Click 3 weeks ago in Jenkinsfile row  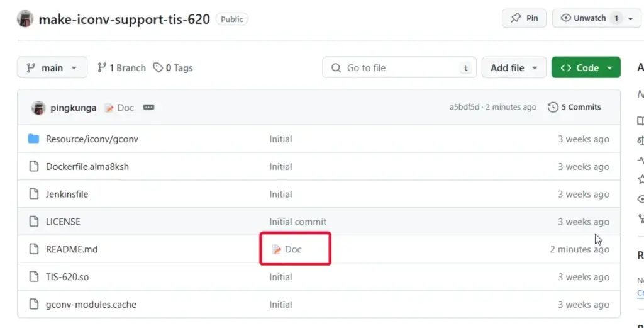583,194
